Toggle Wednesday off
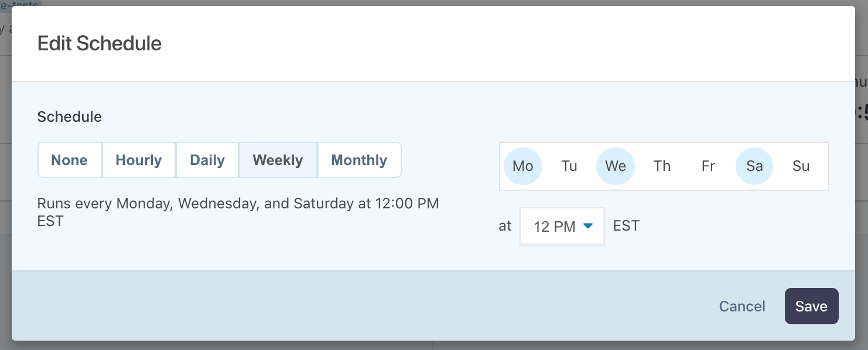868x350 pixels. (x=615, y=166)
